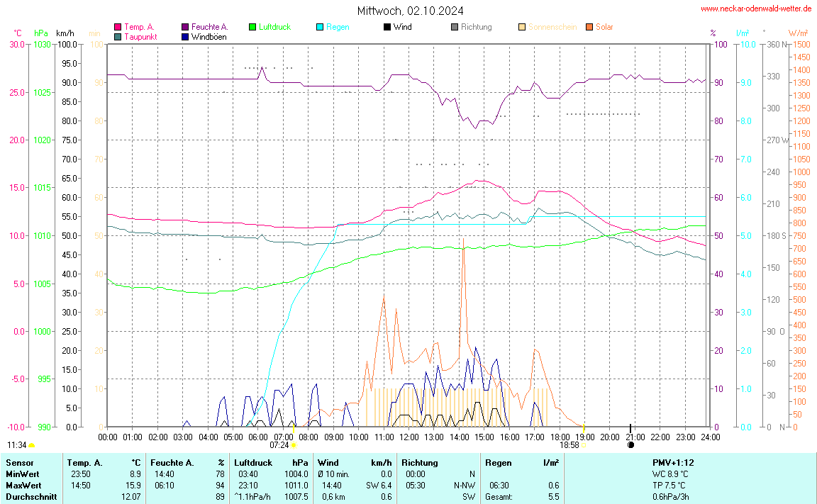Image resolution: width=817 pixels, height=504 pixels.
Task: Click the 12:00 hour label on the time axis
Action: click(409, 437)
